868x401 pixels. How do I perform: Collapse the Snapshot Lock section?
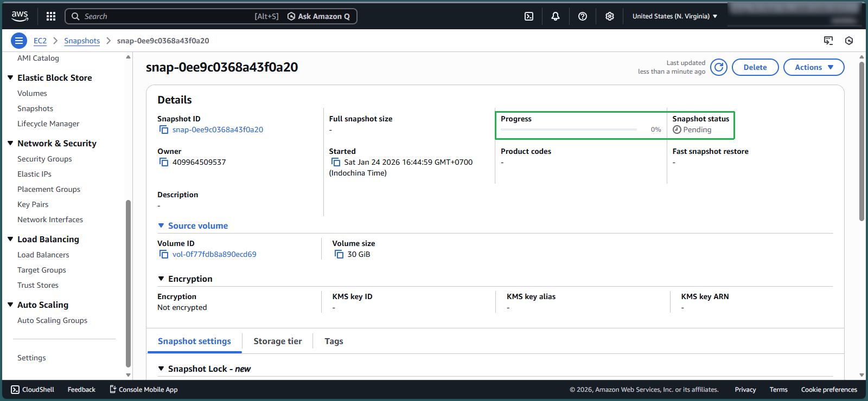pyautogui.click(x=161, y=368)
